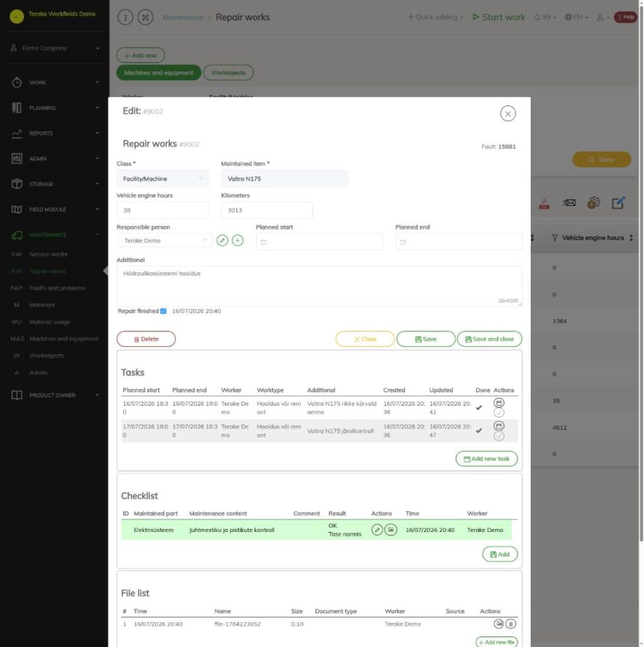Toggle the Repair finished checkbox
Screen dimensions: 644x647
coord(163,311)
